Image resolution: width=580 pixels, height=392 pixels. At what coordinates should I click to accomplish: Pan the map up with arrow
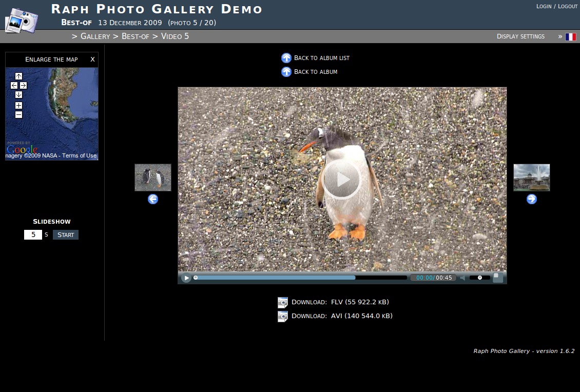18,76
